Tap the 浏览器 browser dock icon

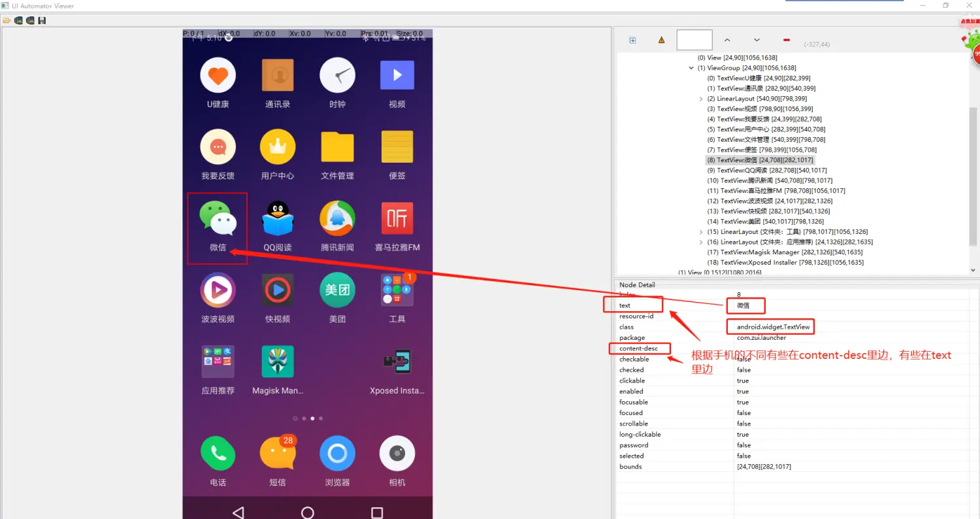coord(337,453)
